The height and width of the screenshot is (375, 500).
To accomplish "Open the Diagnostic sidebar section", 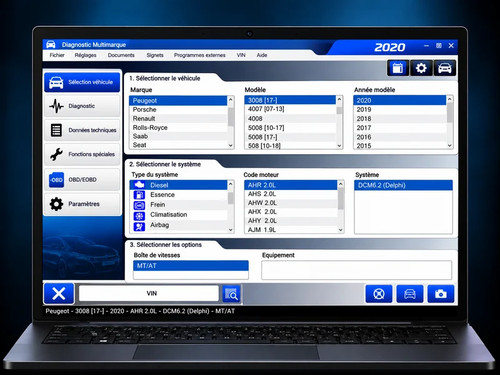I will 82,106.
